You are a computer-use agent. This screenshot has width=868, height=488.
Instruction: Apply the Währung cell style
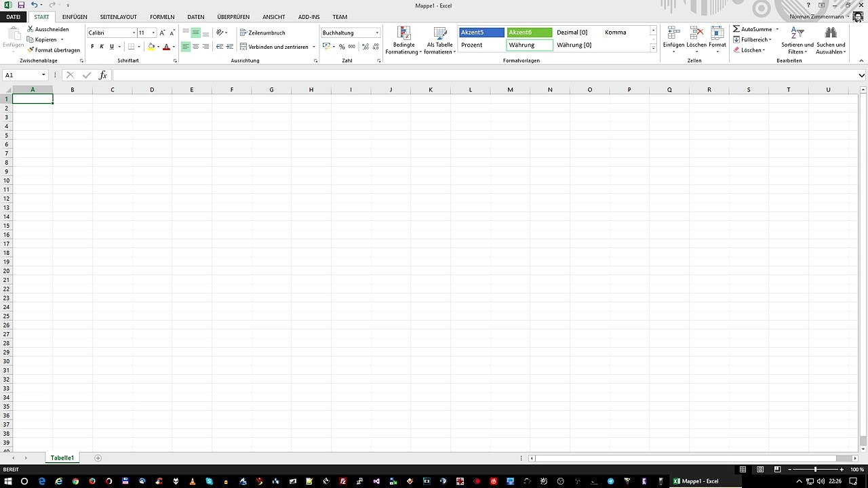[530, 45]
